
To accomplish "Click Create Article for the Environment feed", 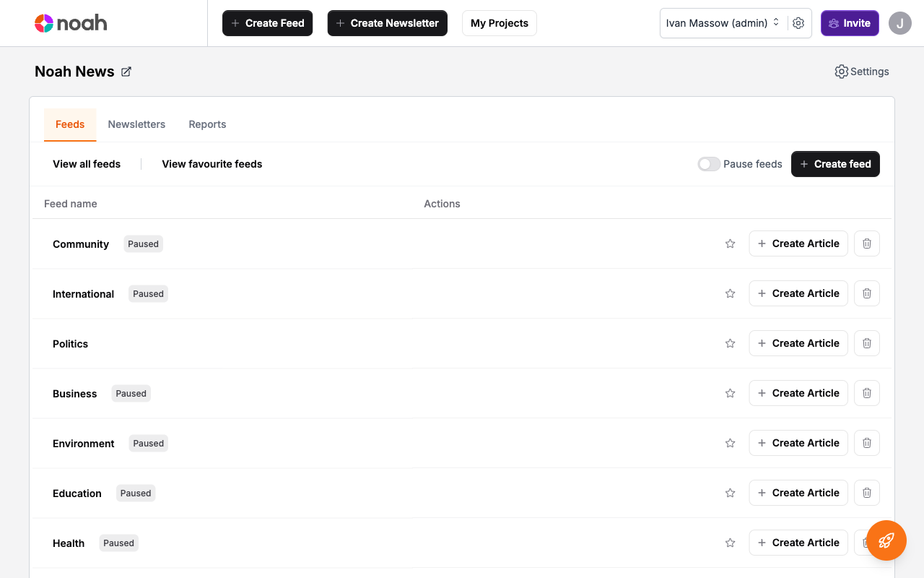I will point(798,443).
